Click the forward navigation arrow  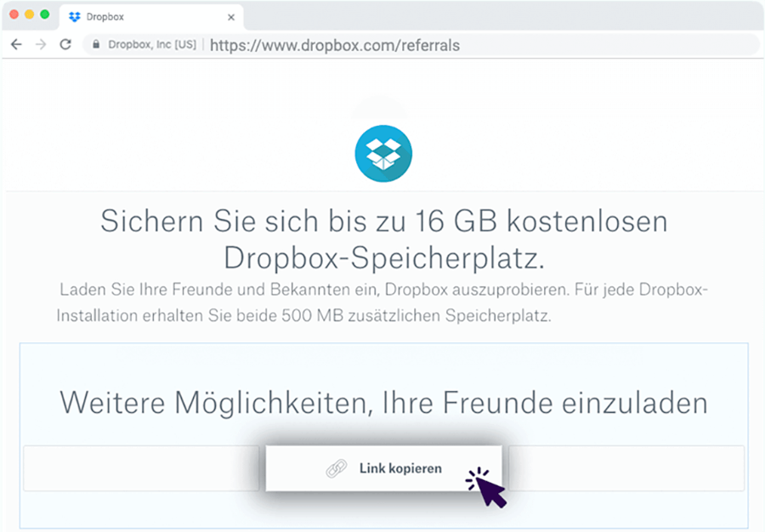tap(40, 45)
